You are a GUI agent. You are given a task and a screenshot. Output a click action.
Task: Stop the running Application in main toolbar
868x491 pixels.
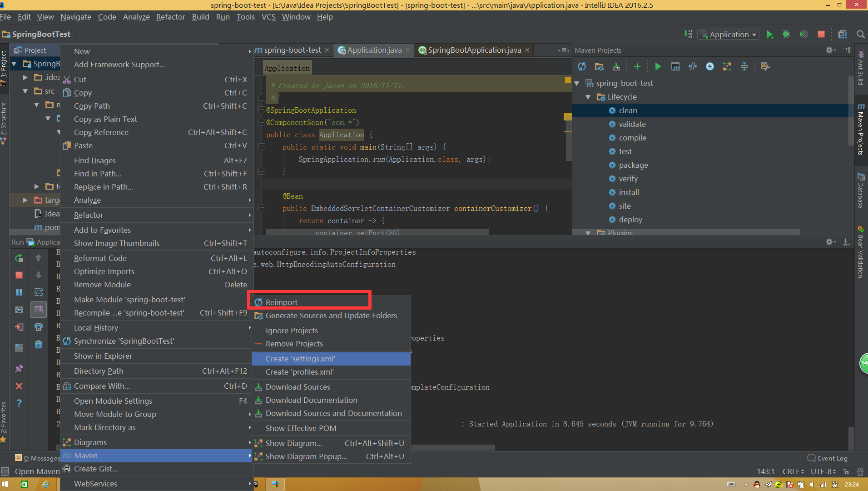(x=821, y=35)
